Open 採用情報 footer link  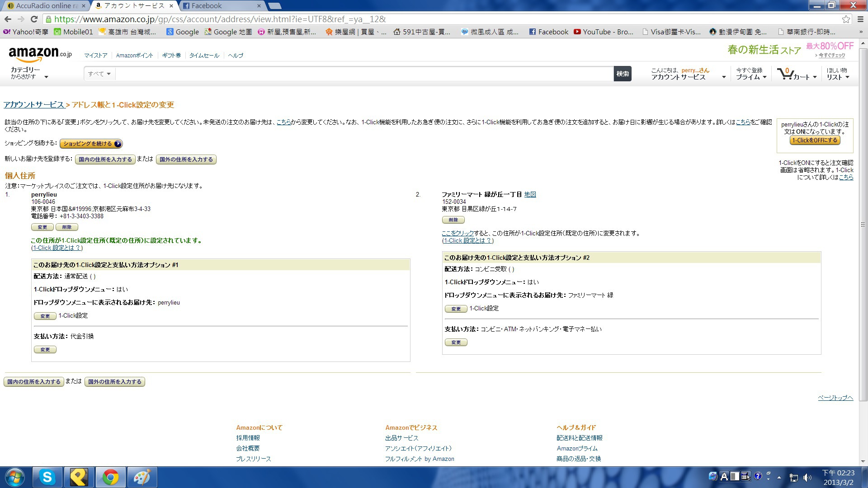248,438
